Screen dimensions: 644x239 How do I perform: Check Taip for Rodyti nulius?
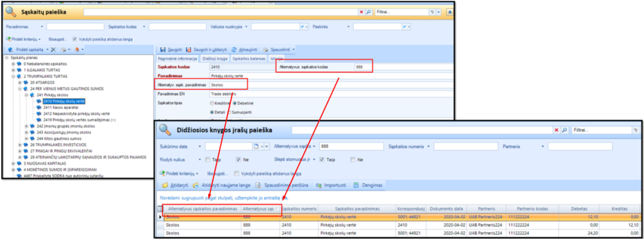[208, 159]
